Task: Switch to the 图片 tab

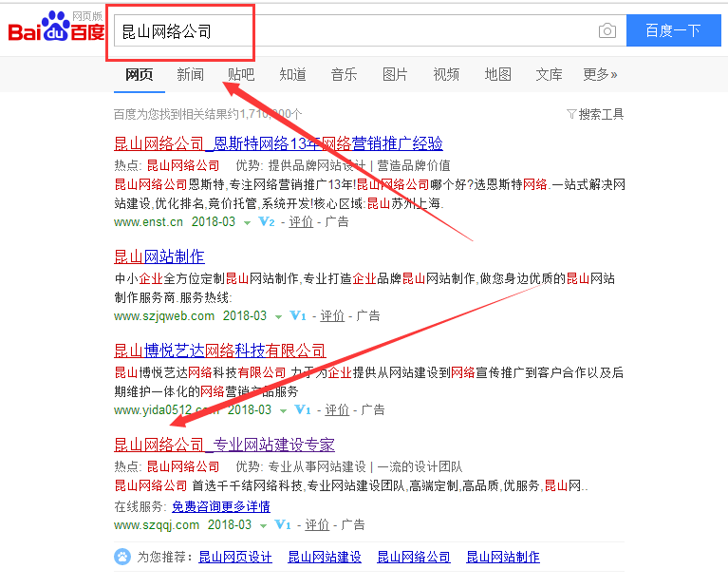Action: tap(395, 74)
